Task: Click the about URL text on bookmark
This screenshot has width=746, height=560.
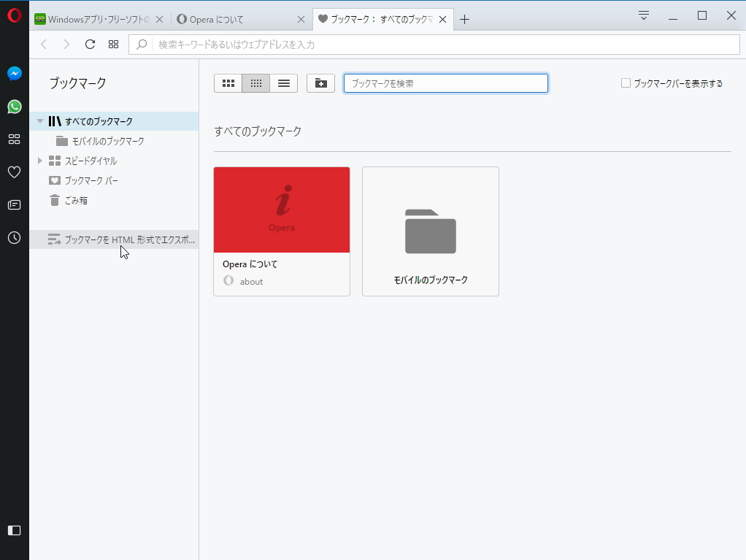Action: [251, 282]
